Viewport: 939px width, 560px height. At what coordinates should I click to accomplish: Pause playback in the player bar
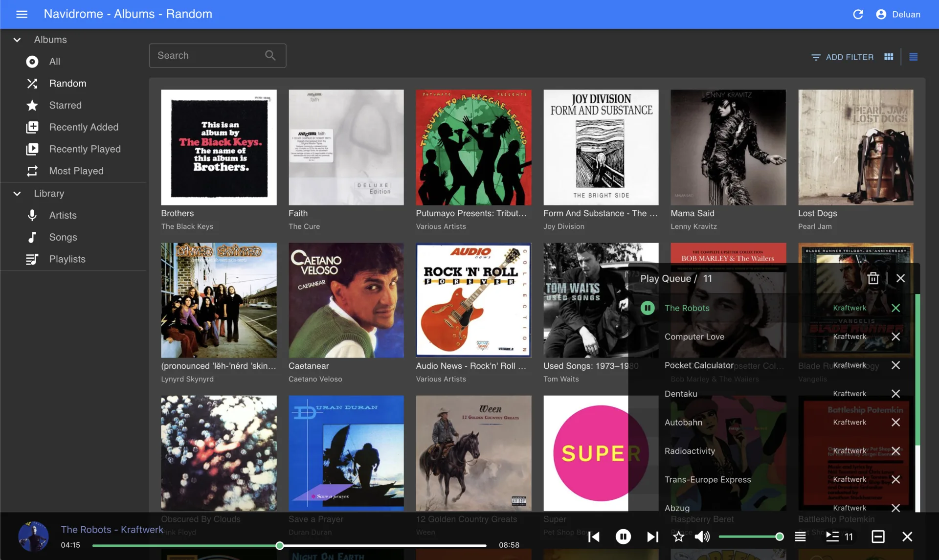click(x=623, y=537)
